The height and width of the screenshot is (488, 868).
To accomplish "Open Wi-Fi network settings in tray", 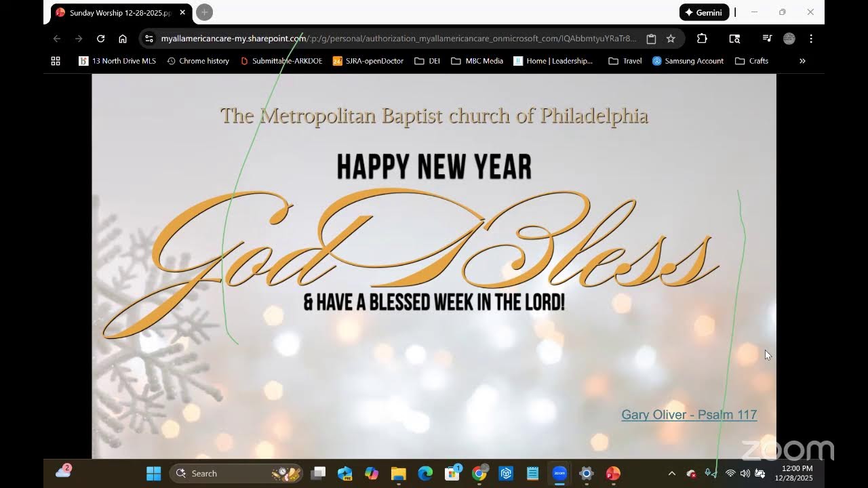I will click(x=730, y=473).
